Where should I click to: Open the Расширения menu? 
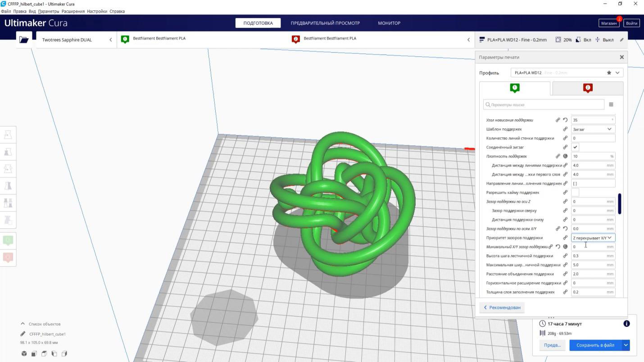[x=73, y=11]
